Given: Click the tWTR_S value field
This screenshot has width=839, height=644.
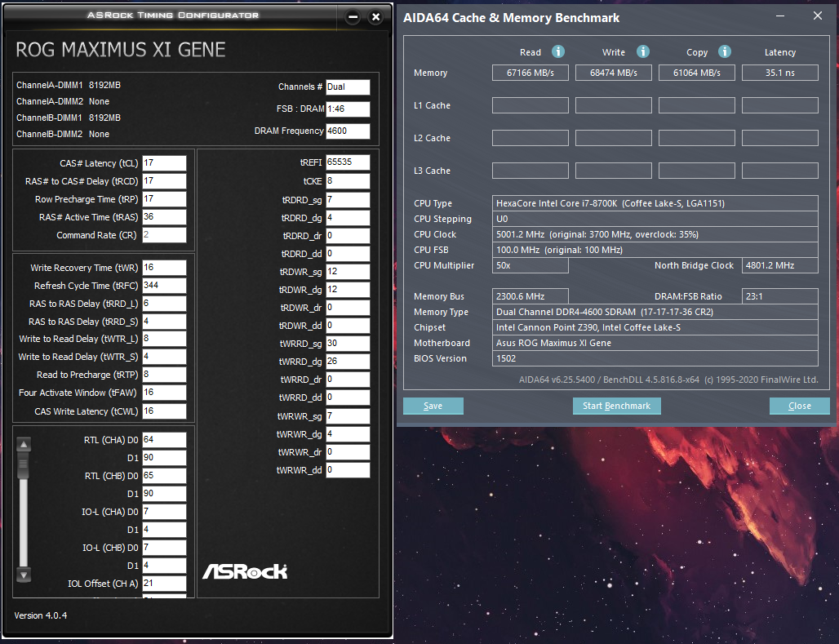Looking at the screenshot, I should coord(164,357).
